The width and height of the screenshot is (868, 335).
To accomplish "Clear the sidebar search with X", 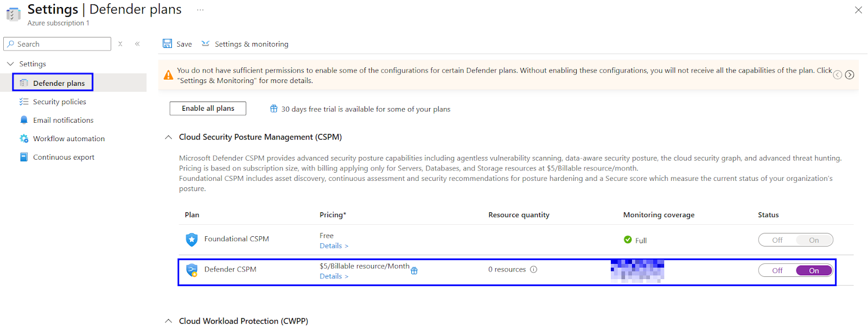I will (120, 44).
